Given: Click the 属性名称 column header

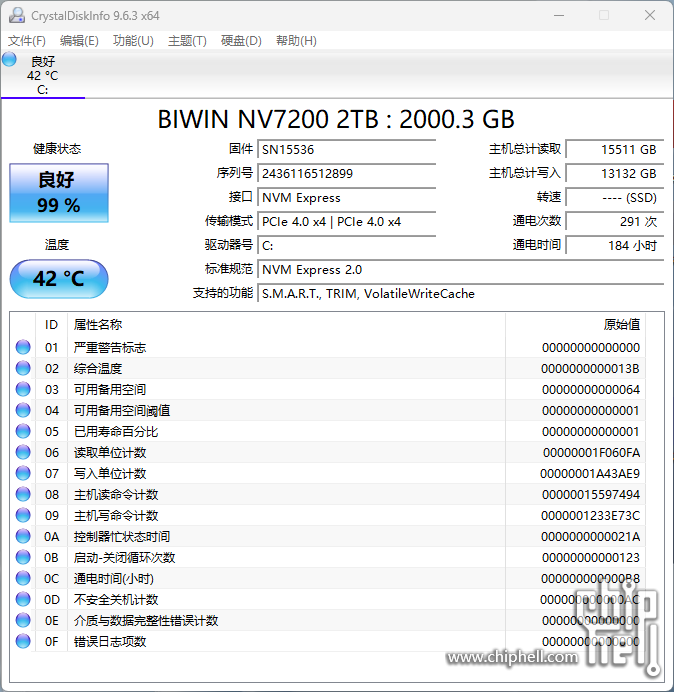Looking at the screenshot, I should pyautogui.click(x=286, y=325).
